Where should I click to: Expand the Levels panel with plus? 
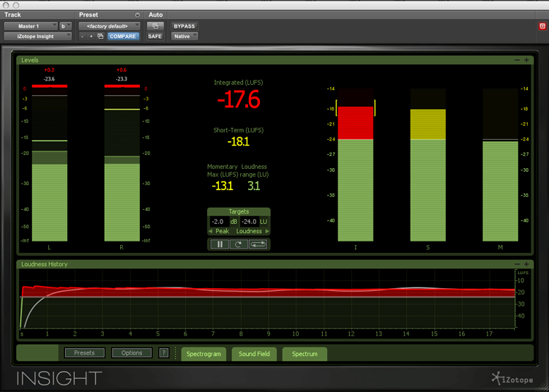click(526, 60)
